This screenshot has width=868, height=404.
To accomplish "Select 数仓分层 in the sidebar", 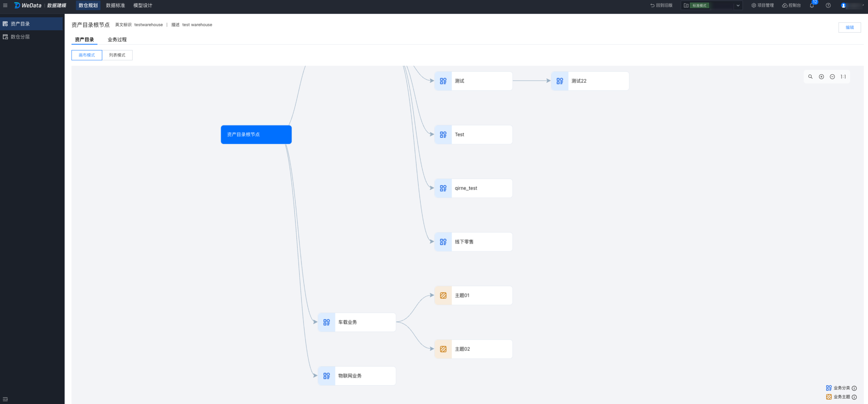I will tap(20, 37).
